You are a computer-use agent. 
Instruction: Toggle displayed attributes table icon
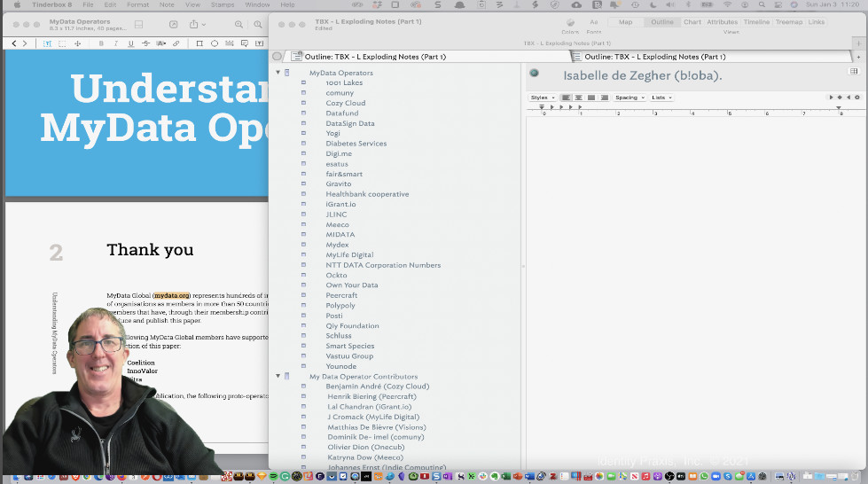(x=854, y=72)
